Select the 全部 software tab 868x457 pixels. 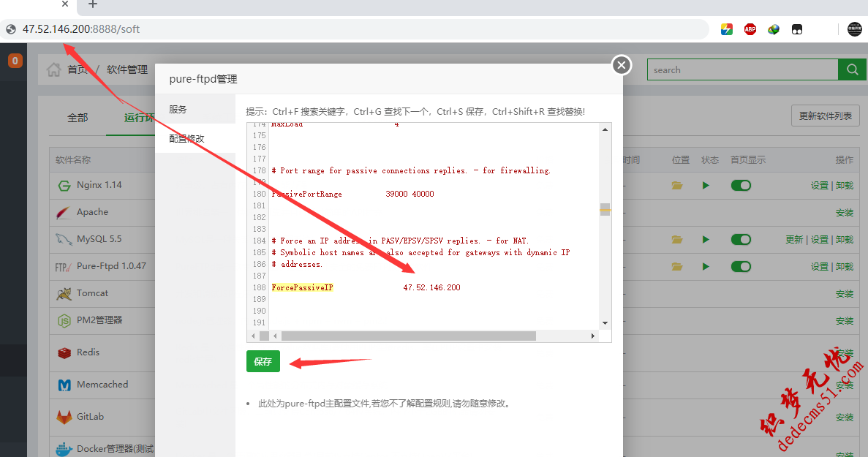[x=78, y=118]
